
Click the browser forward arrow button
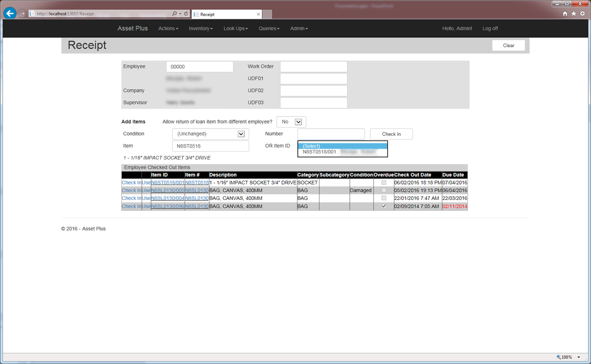click(x=22, y=14)
